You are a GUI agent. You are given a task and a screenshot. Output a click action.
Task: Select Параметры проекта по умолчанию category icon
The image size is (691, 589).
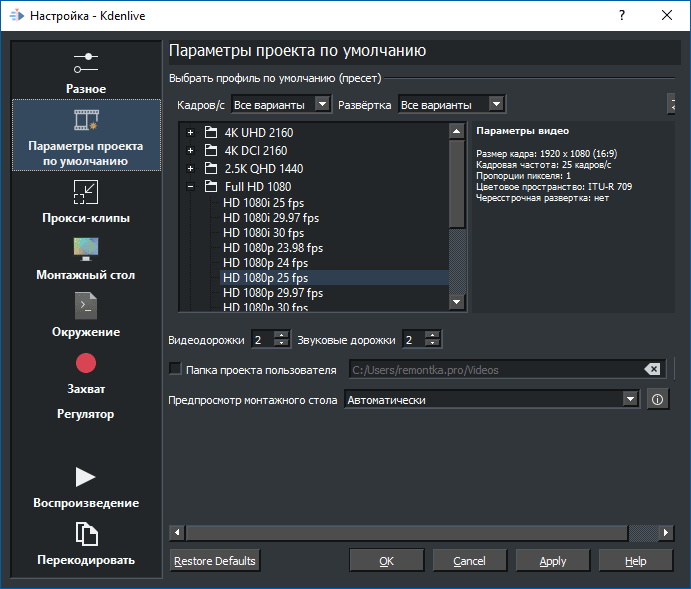pyautogui.click(x=86, y=119)
